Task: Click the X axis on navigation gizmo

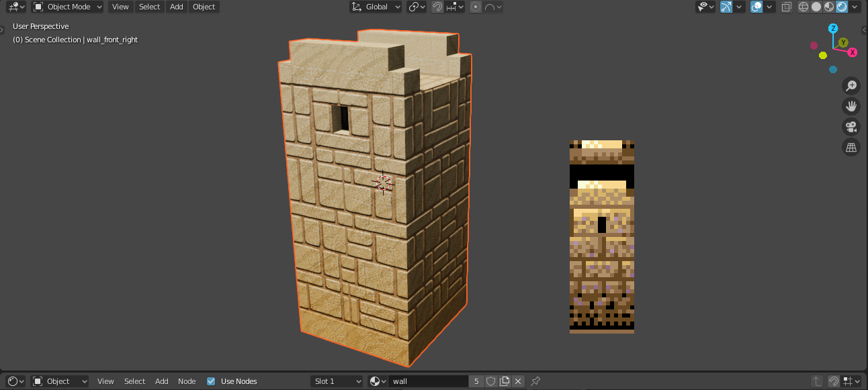Action: (853, 52)
